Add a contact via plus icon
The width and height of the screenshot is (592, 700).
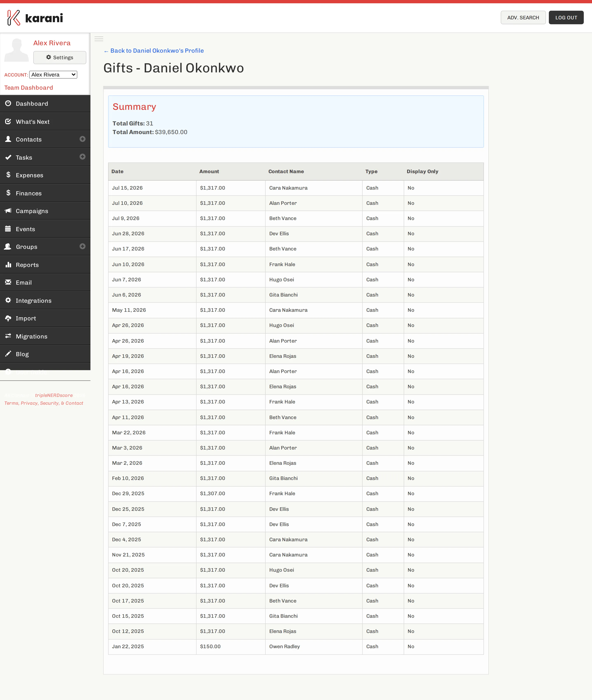click(x=82, y=139)
